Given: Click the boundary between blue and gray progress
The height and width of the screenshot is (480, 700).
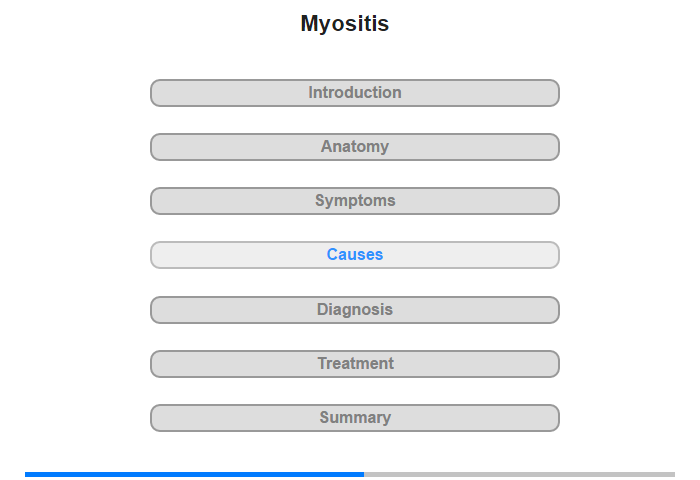Looking at the screenshot, I should (364, 474).
